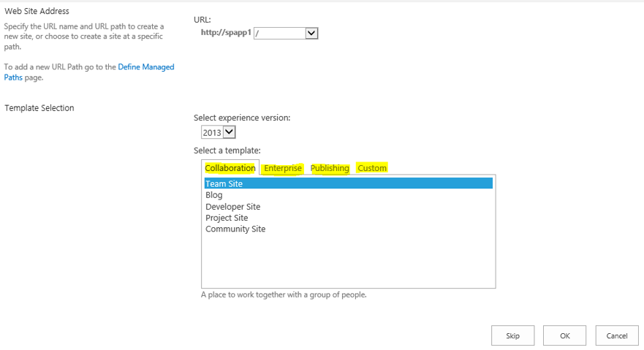
Task: Click the template description text below list
Action: (284, 294)
